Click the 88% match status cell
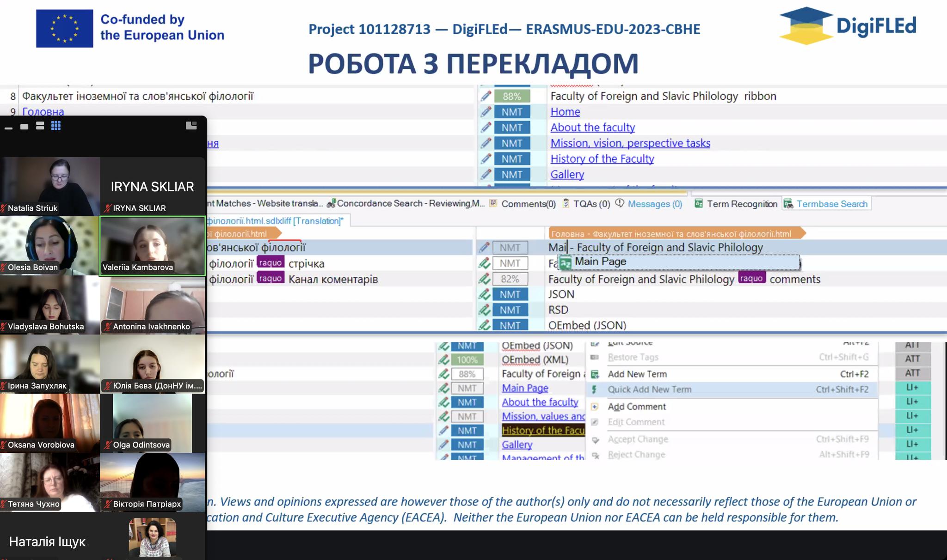947x560 pixels. [x=511, y=96]
